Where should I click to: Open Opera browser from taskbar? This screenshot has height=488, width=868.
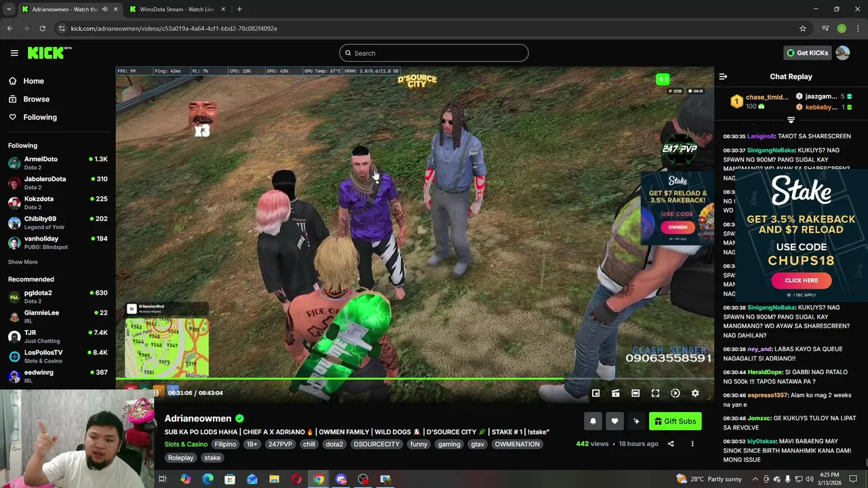pyautogui.click(x=296, y=479)
